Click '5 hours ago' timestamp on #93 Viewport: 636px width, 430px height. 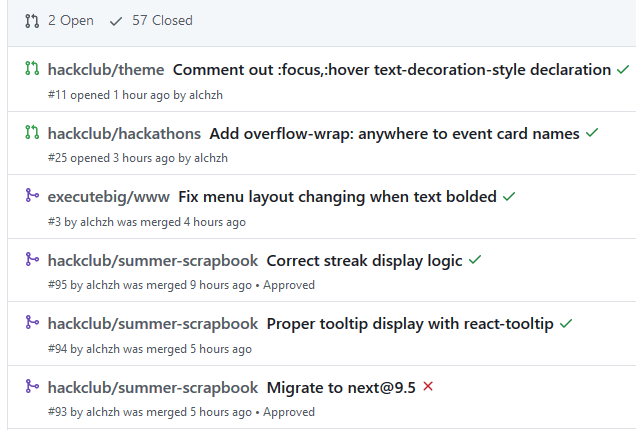(221, 412)
